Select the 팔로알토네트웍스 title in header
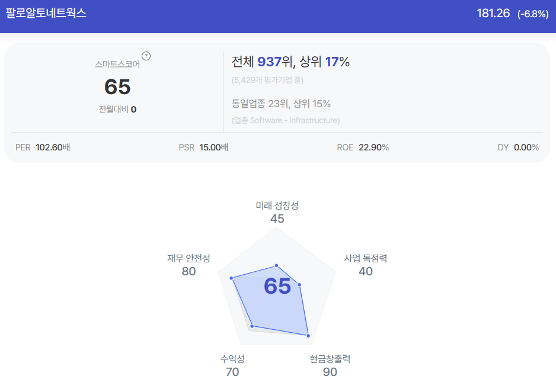The height and width of the screenshot is (392, 556). 46,13
